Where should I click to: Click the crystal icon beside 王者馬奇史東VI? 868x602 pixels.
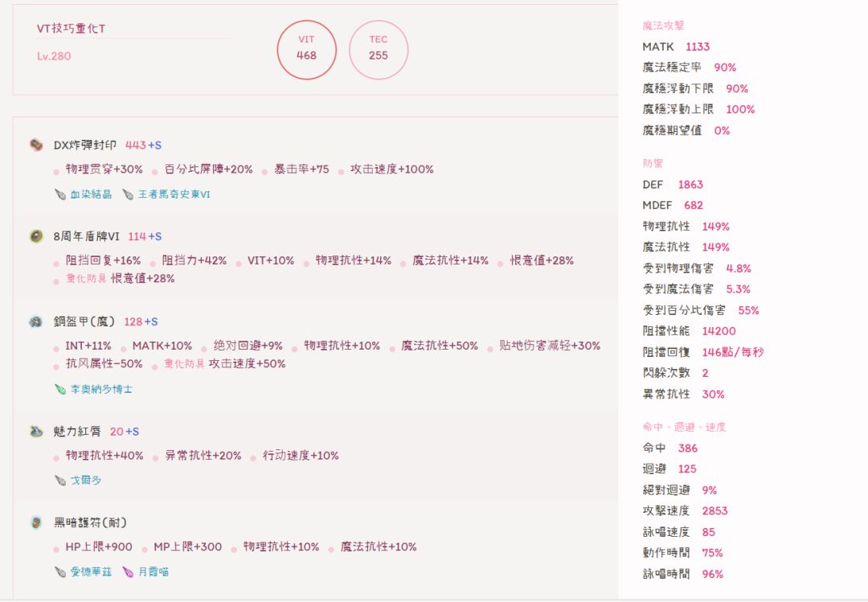(x=128, y=195)
